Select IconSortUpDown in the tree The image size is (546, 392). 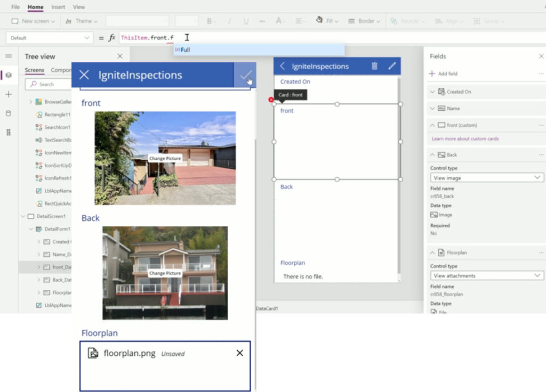coord(53,166)
